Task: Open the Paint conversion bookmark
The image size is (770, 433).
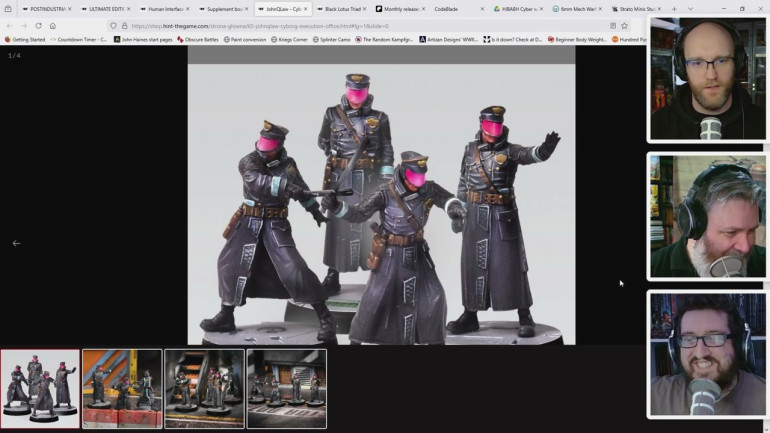Action: pos(246,39)
